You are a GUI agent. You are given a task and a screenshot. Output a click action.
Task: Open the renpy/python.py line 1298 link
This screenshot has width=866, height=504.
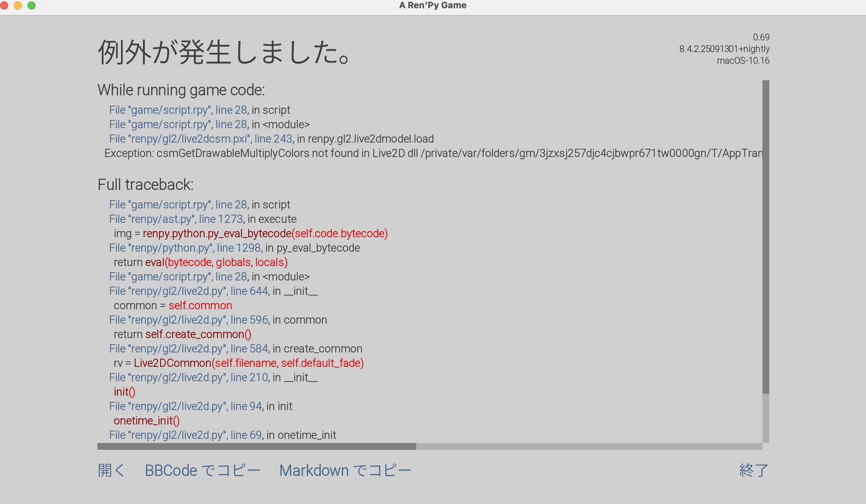pos(184,248)
